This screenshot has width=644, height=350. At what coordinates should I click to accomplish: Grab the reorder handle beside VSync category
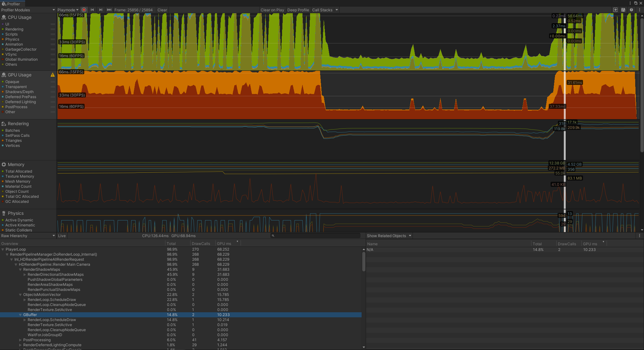pos(53,54)
